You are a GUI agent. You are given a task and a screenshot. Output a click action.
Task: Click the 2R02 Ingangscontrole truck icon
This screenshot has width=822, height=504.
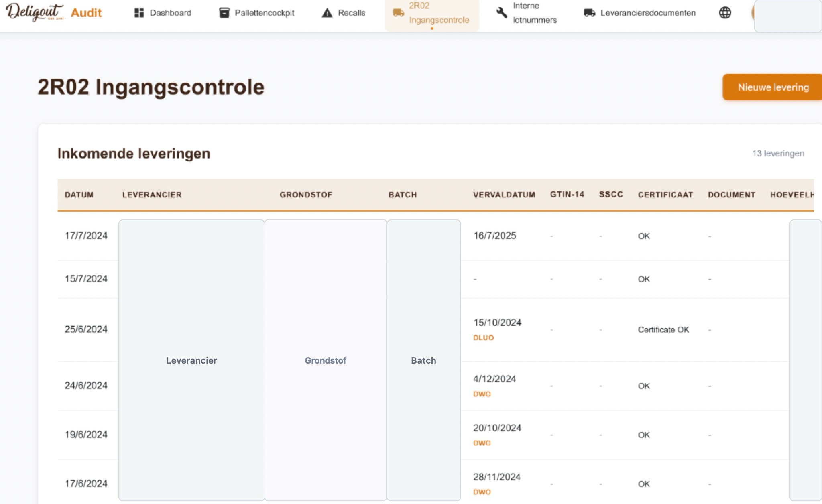[398, 13]
